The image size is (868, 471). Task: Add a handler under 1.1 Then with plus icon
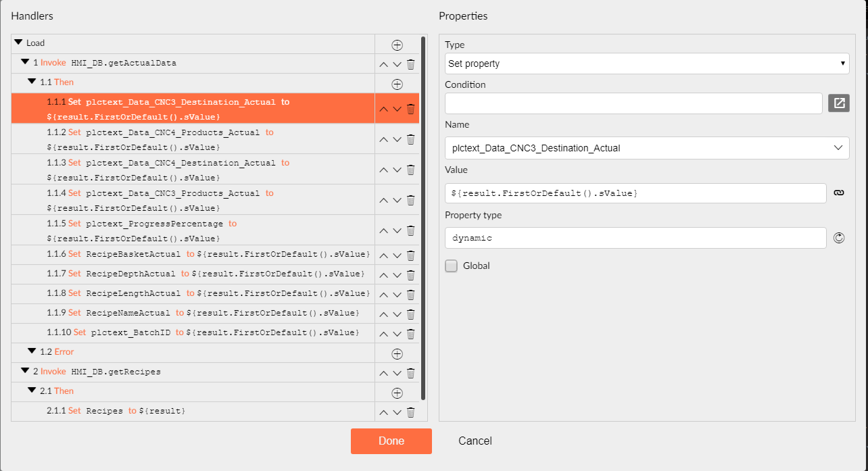397,84
